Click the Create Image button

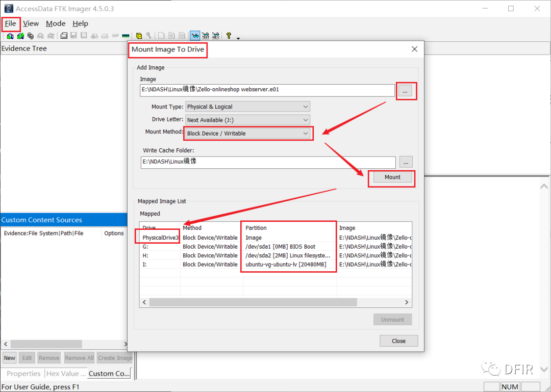[x=115, y=358]
